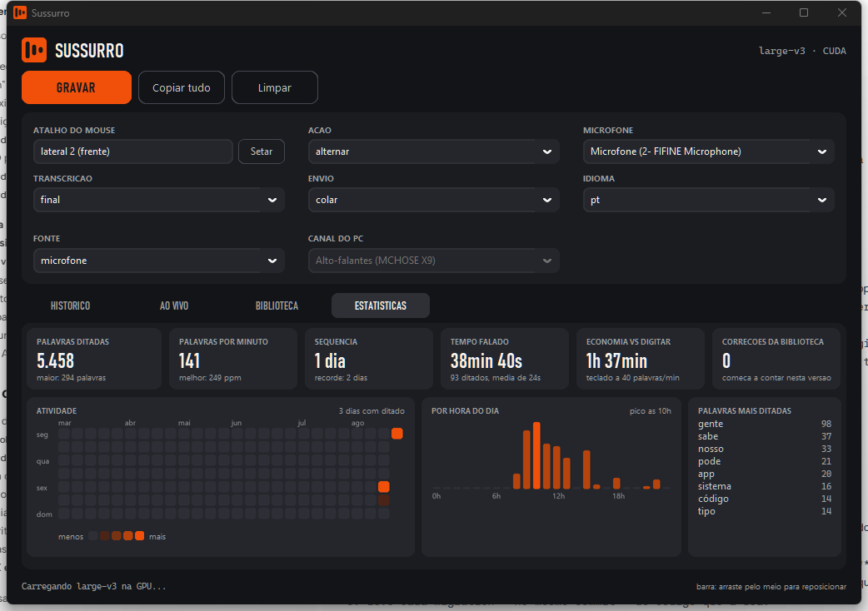Click Setar to assign mouse shortcut
The height and width of the screenshot is (611, 868).
click(262, 152)
